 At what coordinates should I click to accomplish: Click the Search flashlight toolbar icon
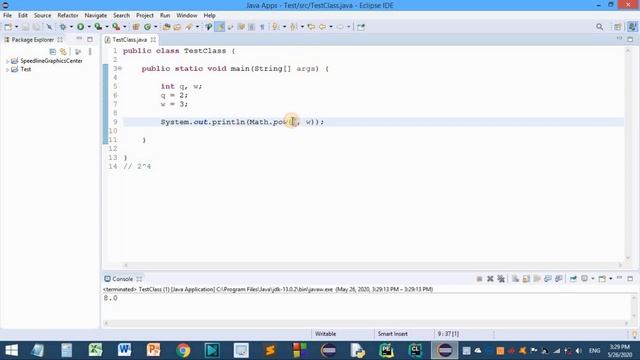click(x=189, y=27)
